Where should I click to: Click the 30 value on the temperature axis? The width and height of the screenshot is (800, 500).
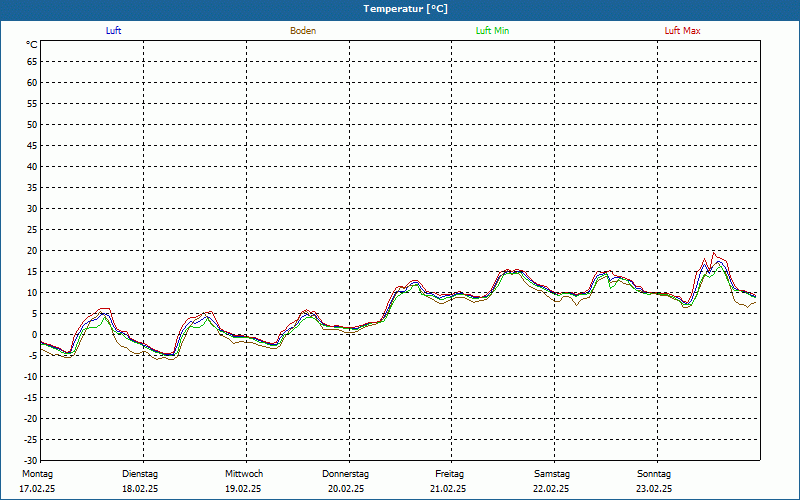pyautogui.click(x=32, y=209)
